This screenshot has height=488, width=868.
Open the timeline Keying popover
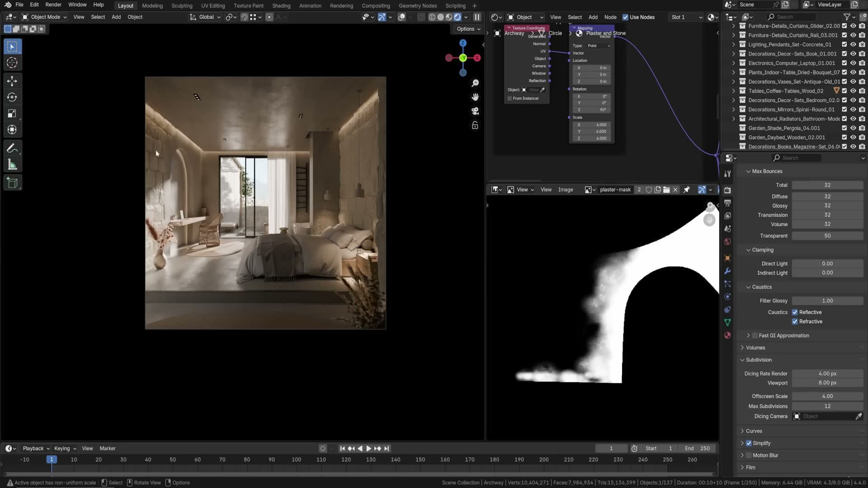[x=65, y=449]
